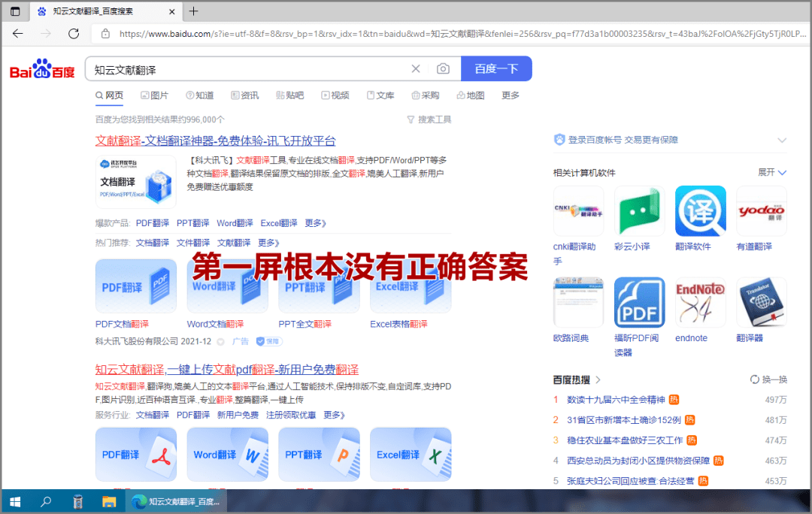Open hot search 西安总动员为封闭小区提供物资保障
The image size is (812, 514).
(x=638, y=461)
